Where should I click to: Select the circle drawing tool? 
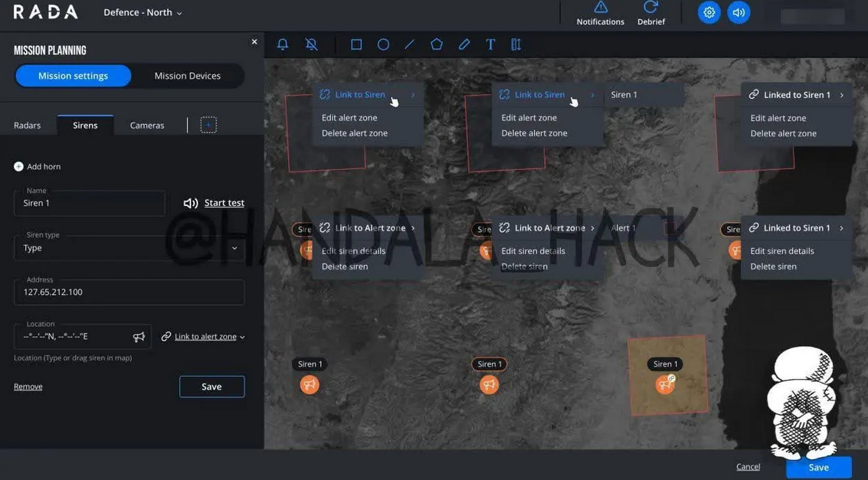383,44
